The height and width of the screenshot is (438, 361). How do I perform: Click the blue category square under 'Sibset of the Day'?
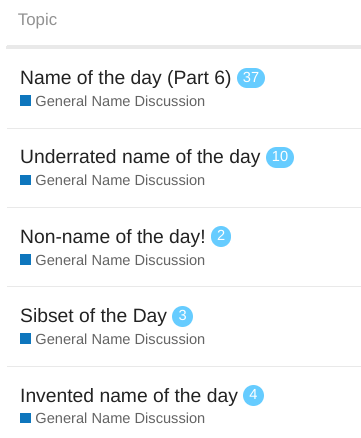(x=25, y=339)
